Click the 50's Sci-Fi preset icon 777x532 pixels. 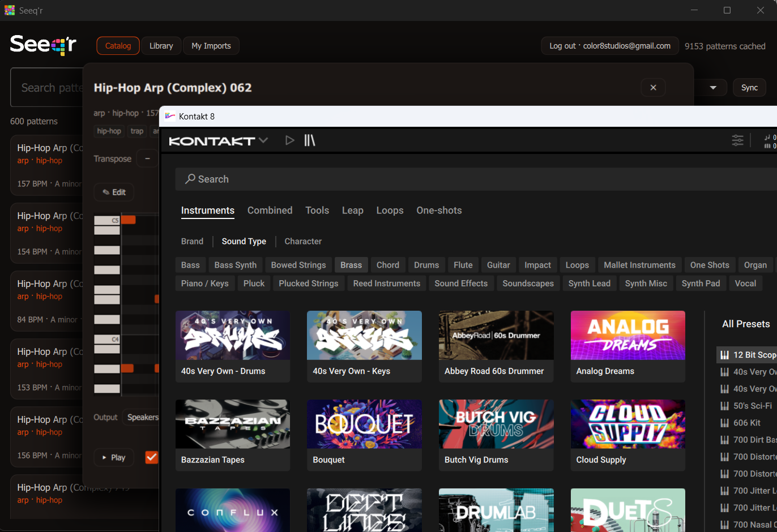coord(724,406)
